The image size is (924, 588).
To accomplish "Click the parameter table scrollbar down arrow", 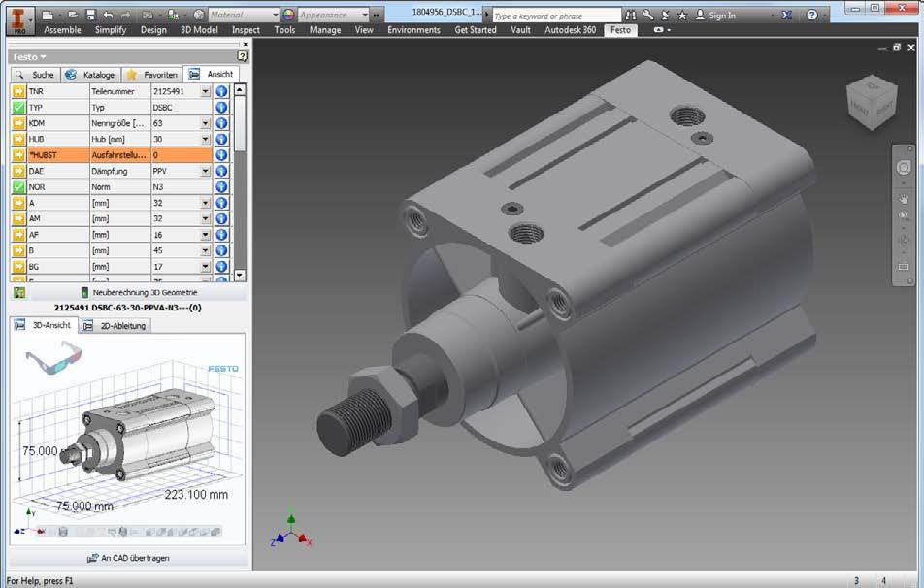I will (239, 275).
